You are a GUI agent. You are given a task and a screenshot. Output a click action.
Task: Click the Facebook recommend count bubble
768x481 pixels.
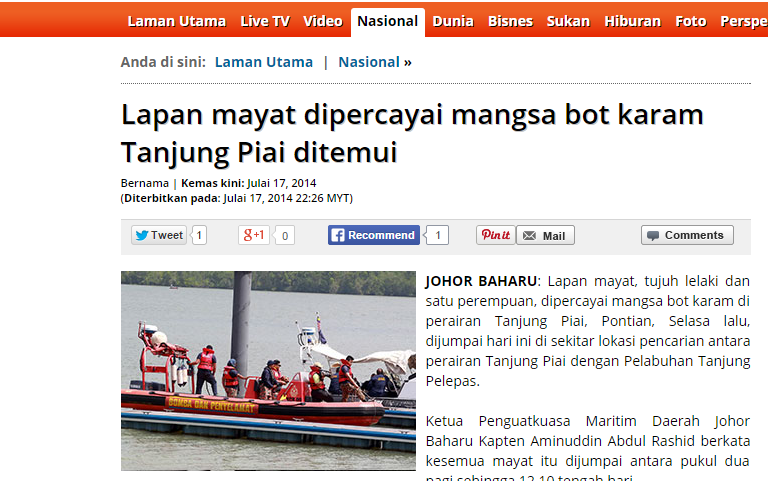tap(438, 236)
